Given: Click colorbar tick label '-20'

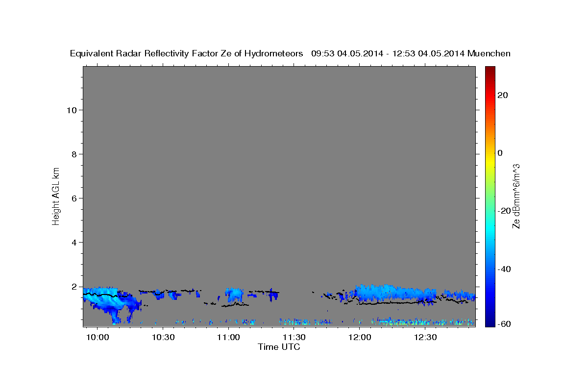Looking at the screenshot, I should coord(503,211).
